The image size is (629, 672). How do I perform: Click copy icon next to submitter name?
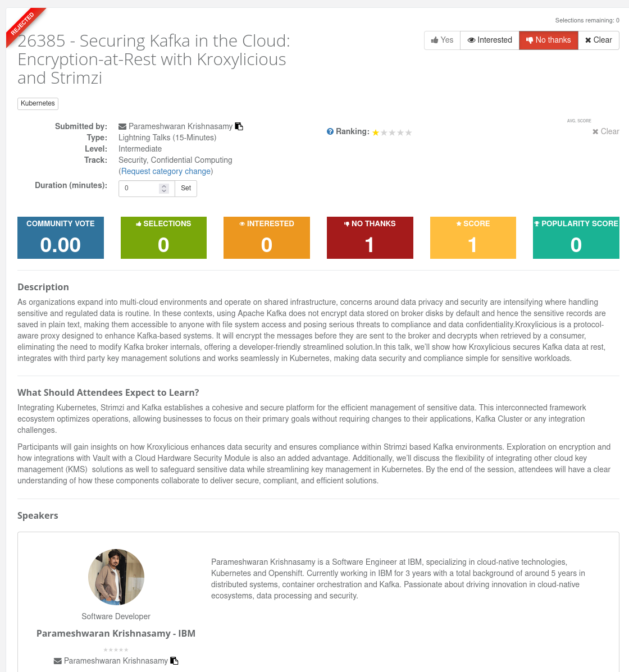239,126
